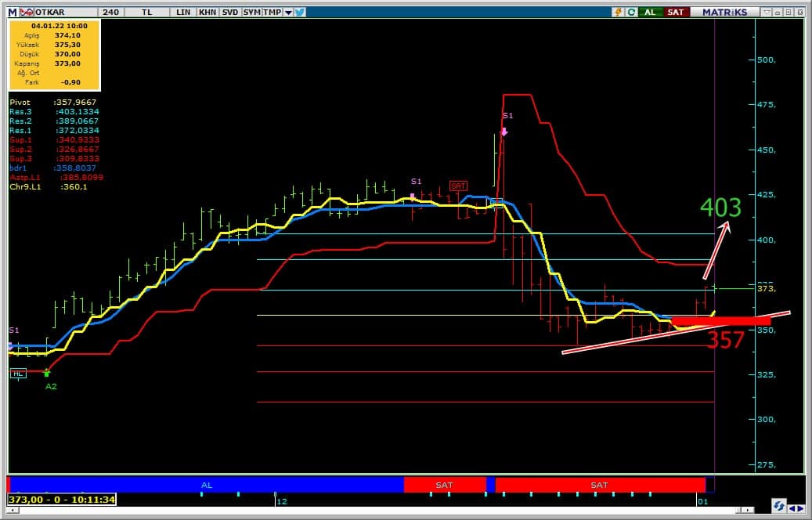Click the Matriks M logo icon
The image size is (812, 520).
pos(11,12)
